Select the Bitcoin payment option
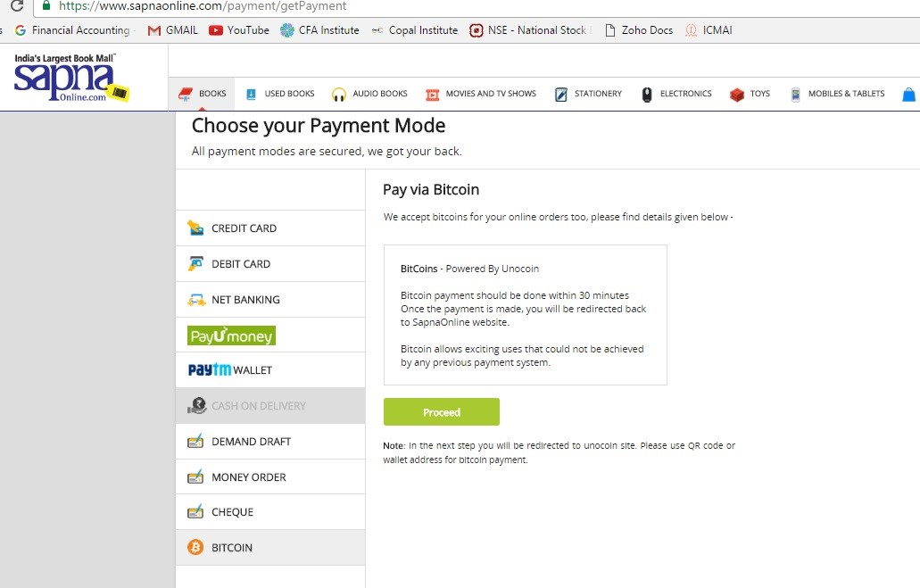 click(270, 548)
